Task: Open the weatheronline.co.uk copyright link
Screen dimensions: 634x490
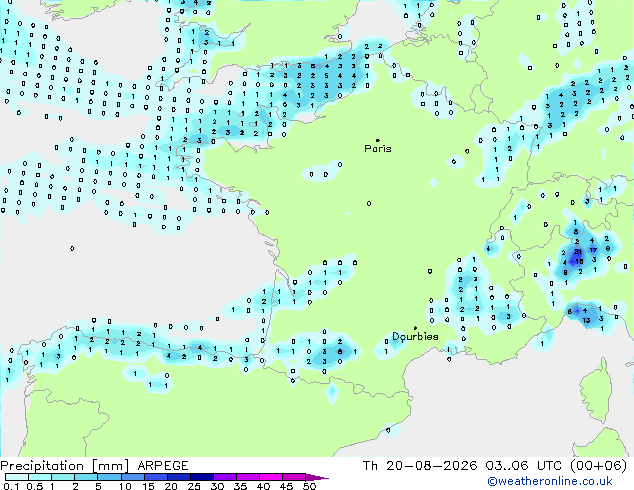Action: (550, 481)
